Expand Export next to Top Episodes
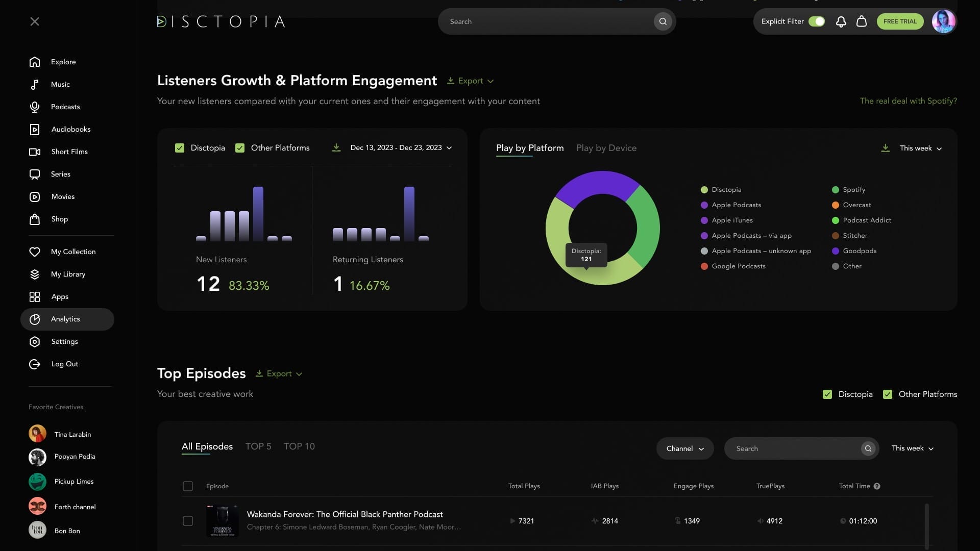 tap(279, 374)
